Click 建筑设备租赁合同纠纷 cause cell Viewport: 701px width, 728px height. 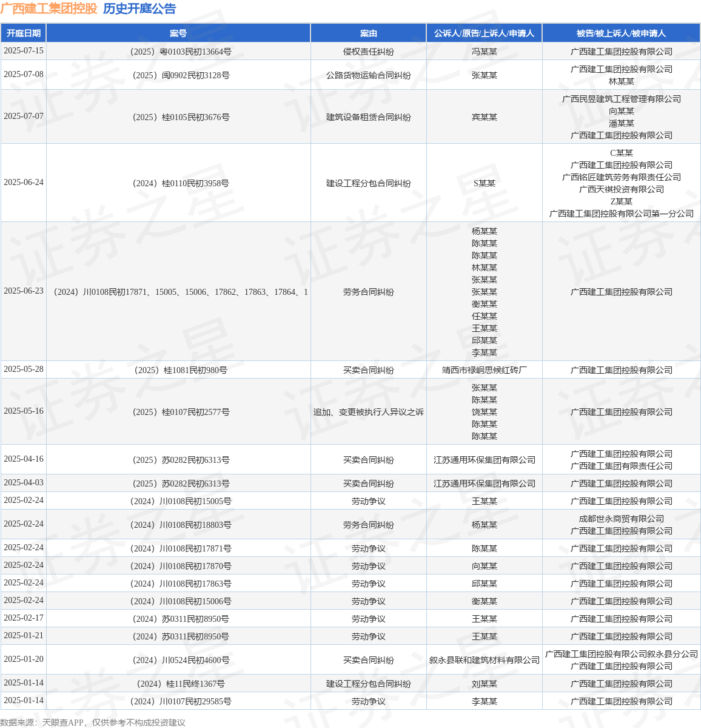(x=369, y=118)
